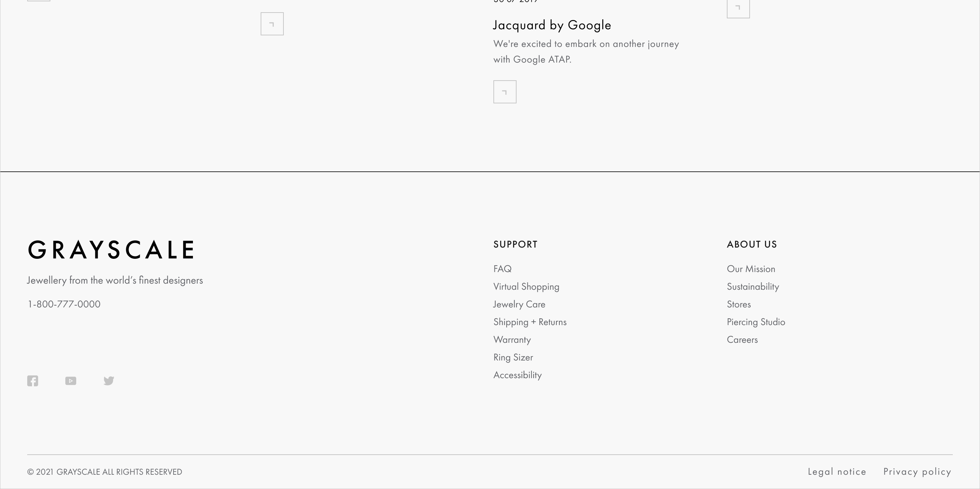Open the Facebook social icon
Viewport: 980px width, 489px height.
click(33, 381)
